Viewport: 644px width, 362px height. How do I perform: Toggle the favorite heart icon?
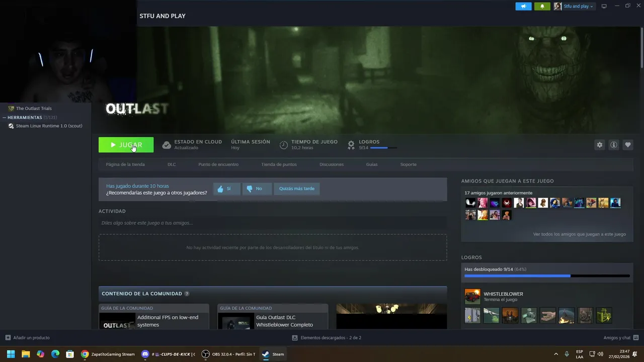pos(628,145)
